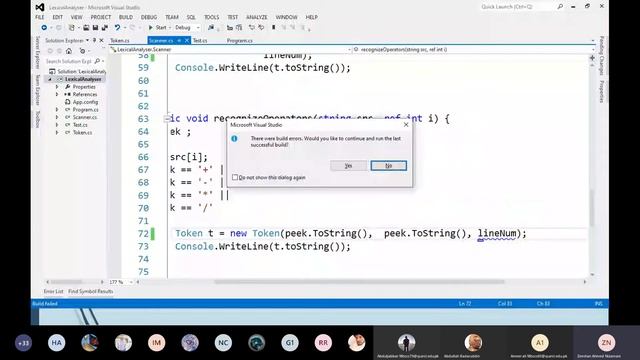Open the Debug configuration dropdown
The height and width of the screenshot is (360, 640).
click(198, 27)
